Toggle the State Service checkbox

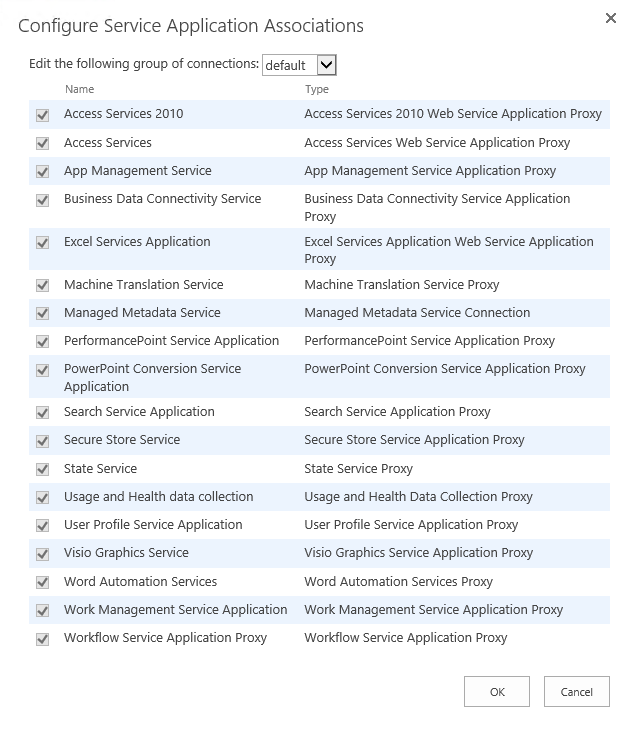[x=43, y=469]
